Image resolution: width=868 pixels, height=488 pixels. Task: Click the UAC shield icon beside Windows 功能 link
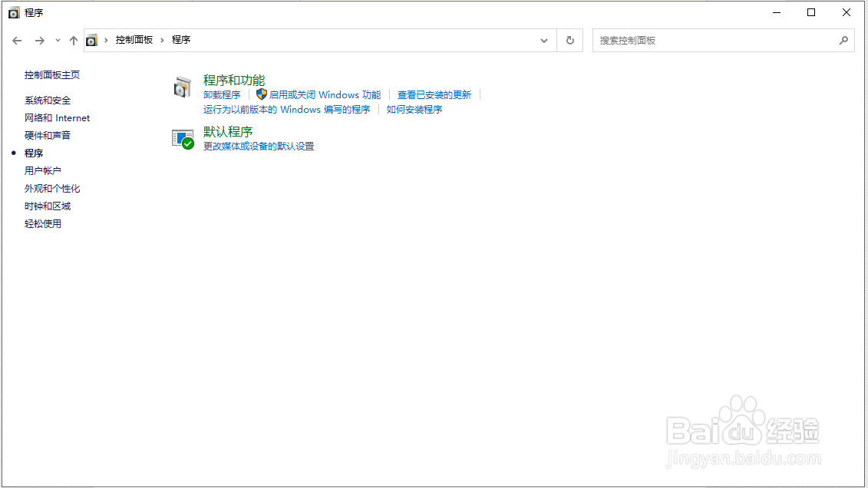tap(263, 94)
